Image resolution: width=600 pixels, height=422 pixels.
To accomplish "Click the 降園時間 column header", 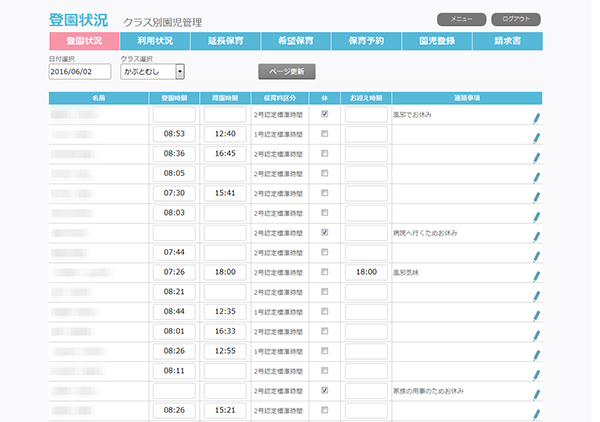I will 225,98.
